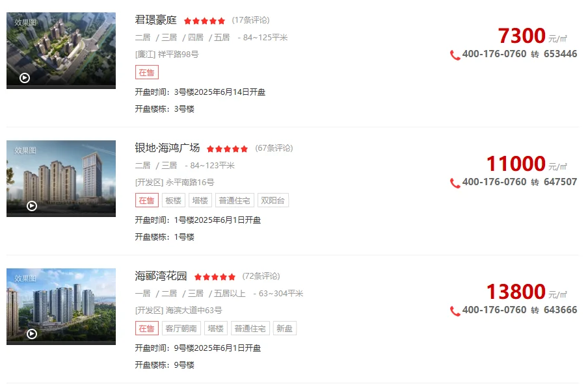The image size is (588, 384).
Task: Click phone icon next to extension 643666
Action: 455,311
